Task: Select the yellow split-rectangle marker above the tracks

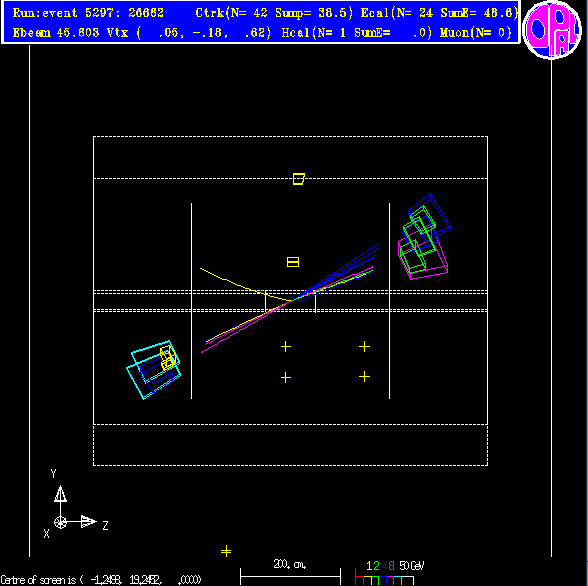Action: 293,262
